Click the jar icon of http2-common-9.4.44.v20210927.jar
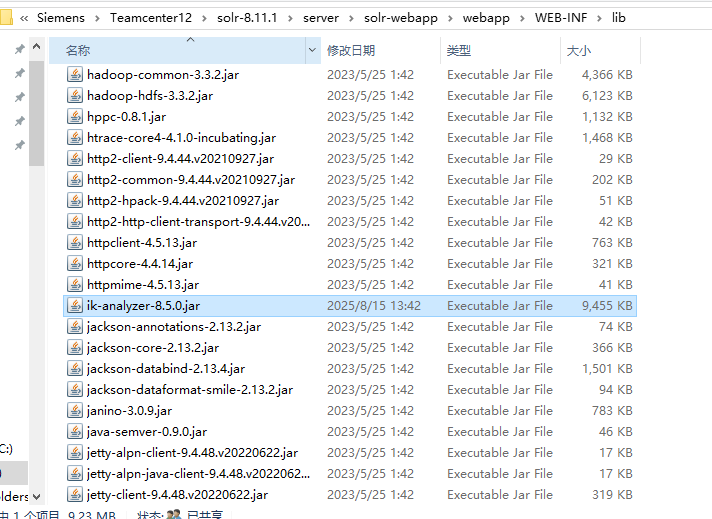 tap(75, 179)
